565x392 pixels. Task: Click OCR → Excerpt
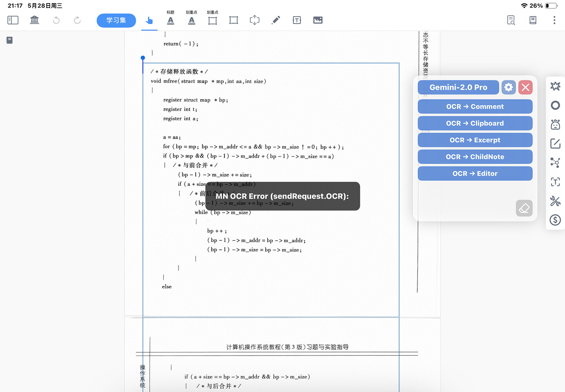pyautogui.click(x=475, y=140)
